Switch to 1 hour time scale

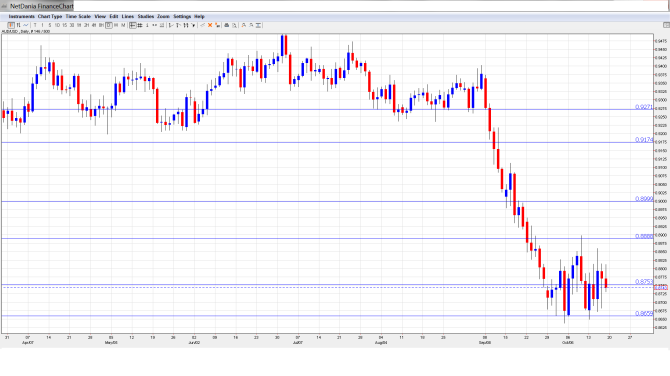pos(79,25)
